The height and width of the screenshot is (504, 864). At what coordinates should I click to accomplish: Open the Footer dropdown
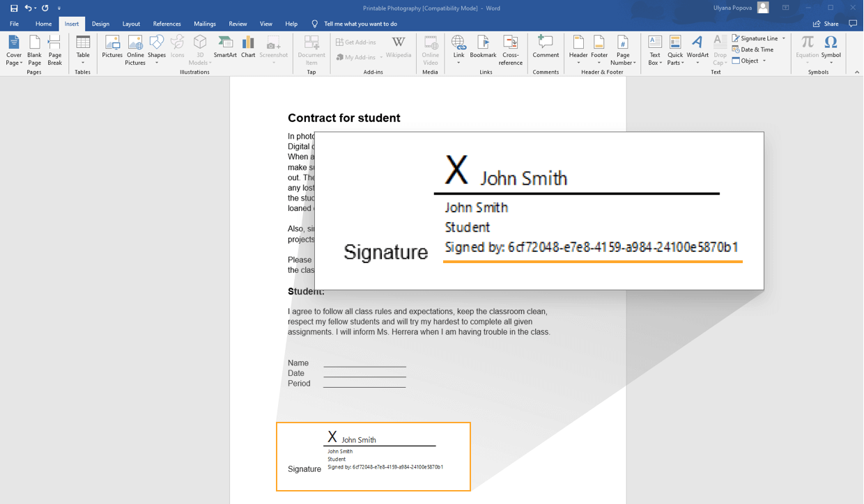[x=599, y=50]
